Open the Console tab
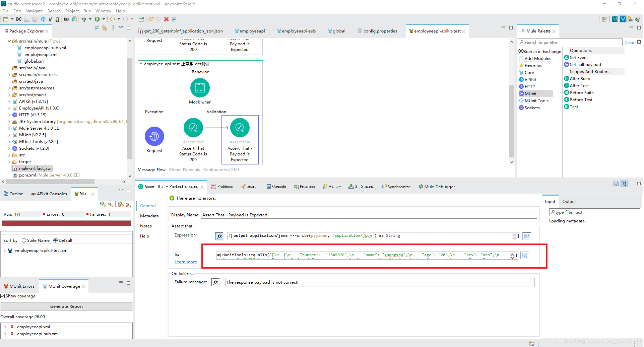The width and height of the screenshot is (644, 347). (276, 187)
